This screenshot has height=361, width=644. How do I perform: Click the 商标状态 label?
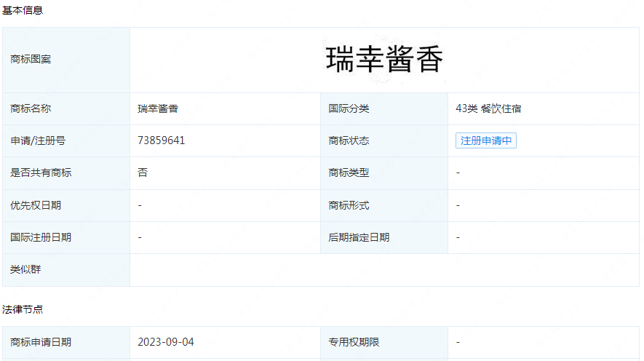click(x=349, y=141)
